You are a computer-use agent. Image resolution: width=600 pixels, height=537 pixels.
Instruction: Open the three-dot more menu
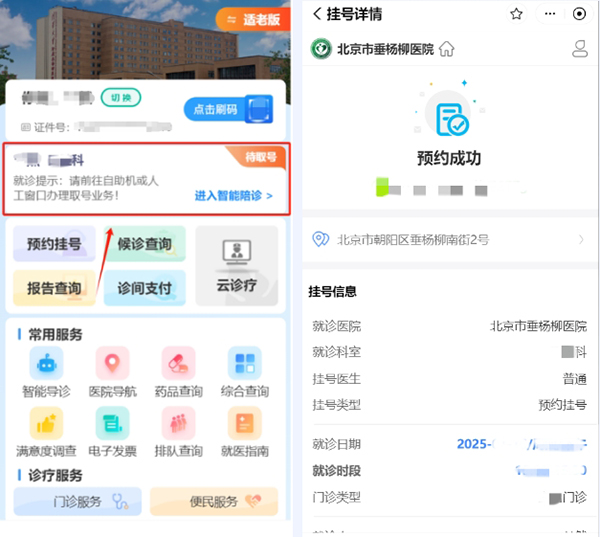[x=550, y=14]
